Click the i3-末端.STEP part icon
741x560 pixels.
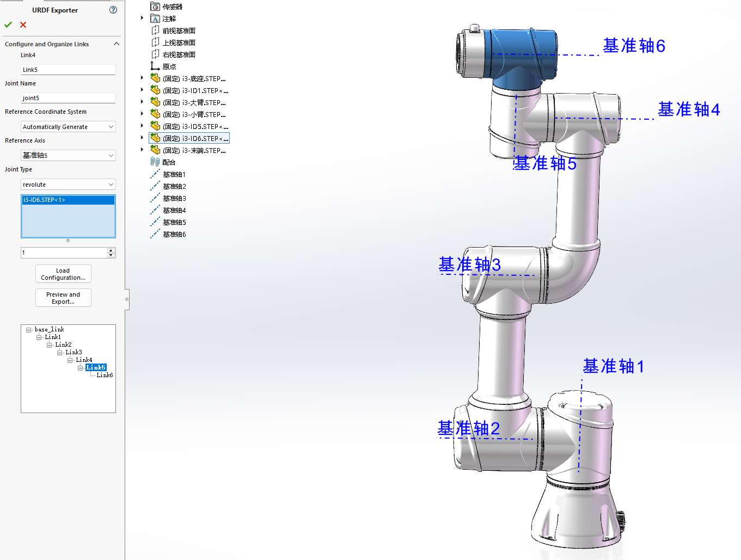[155, 150]
